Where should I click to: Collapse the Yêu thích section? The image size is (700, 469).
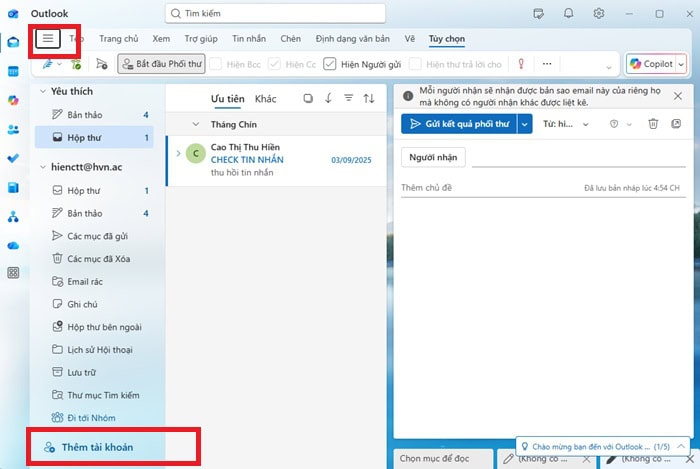[x=43, y=91]
